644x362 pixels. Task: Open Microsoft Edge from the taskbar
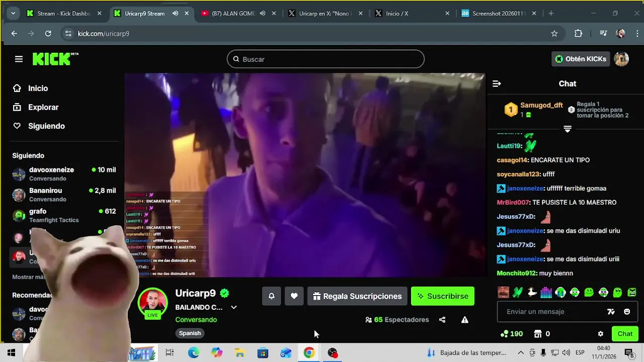[194, 353]
